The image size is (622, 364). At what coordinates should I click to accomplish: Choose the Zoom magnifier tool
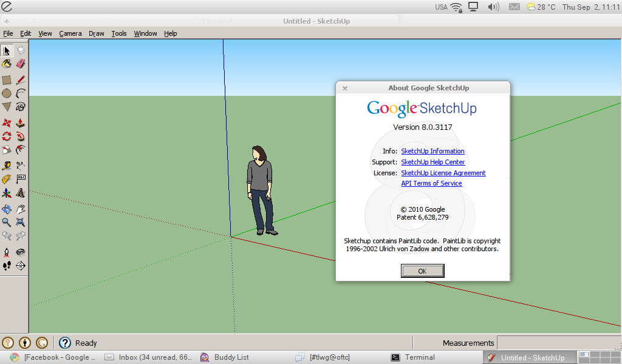(x=7, y=222)
